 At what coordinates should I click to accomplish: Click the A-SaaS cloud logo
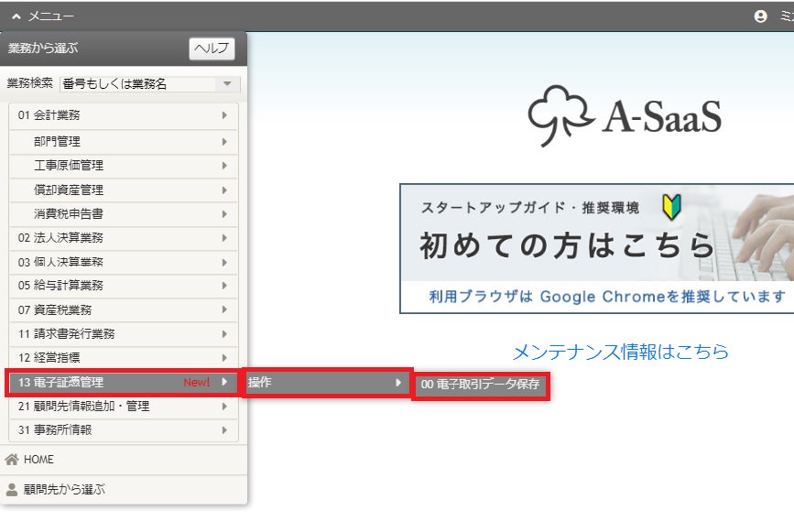click(625, 116)
